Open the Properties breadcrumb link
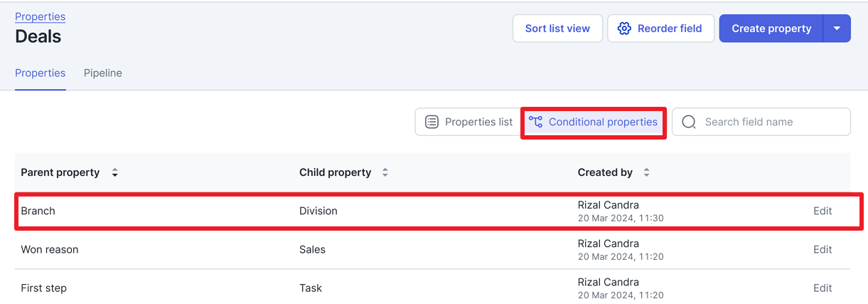The width and height of the screenshot is (868, 304). (x=40, y=16)
